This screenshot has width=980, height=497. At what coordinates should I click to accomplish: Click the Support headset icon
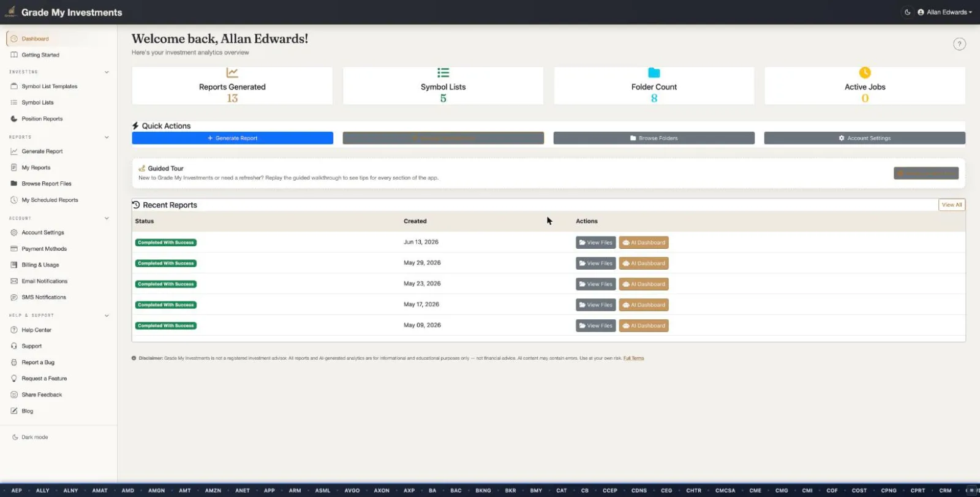tap(14, 346)
